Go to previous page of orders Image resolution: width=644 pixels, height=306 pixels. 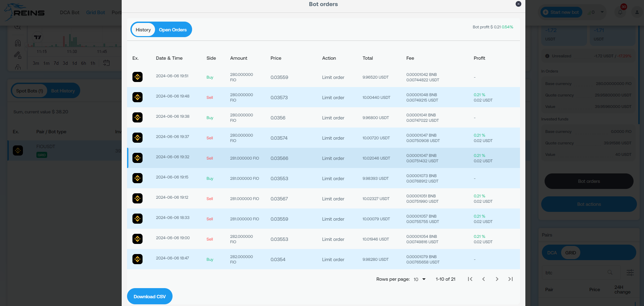[484, 279]
